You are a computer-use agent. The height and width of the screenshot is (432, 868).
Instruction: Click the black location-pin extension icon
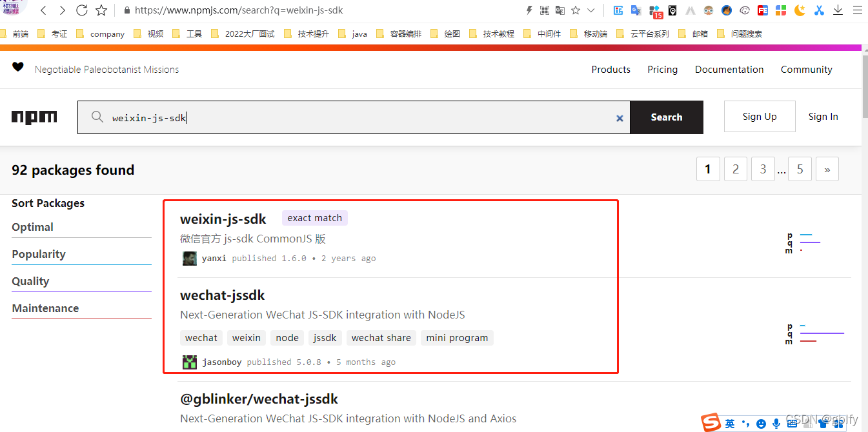pos(672,10)
